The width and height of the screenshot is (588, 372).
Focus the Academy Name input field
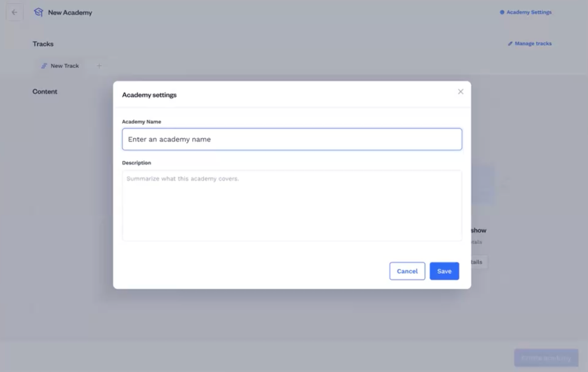(x=292, y=139)
